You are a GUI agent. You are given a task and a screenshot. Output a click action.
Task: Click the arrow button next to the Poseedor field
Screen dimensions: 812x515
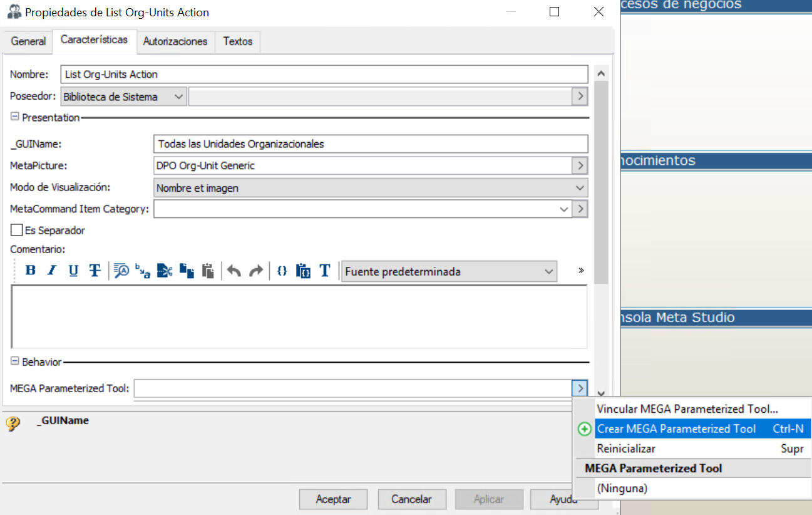(580, 96)
